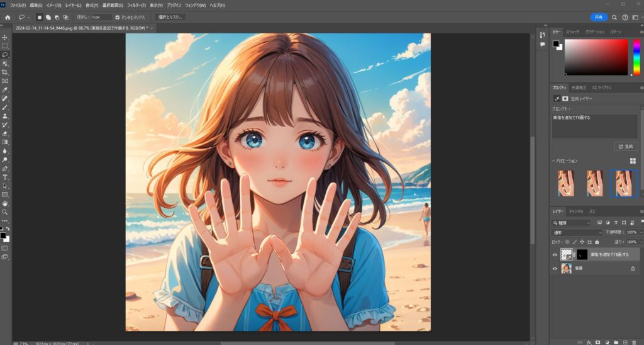Enable Add to Selection mode
Viewport: 644px width, 345px height.
[x=48, y=17]
